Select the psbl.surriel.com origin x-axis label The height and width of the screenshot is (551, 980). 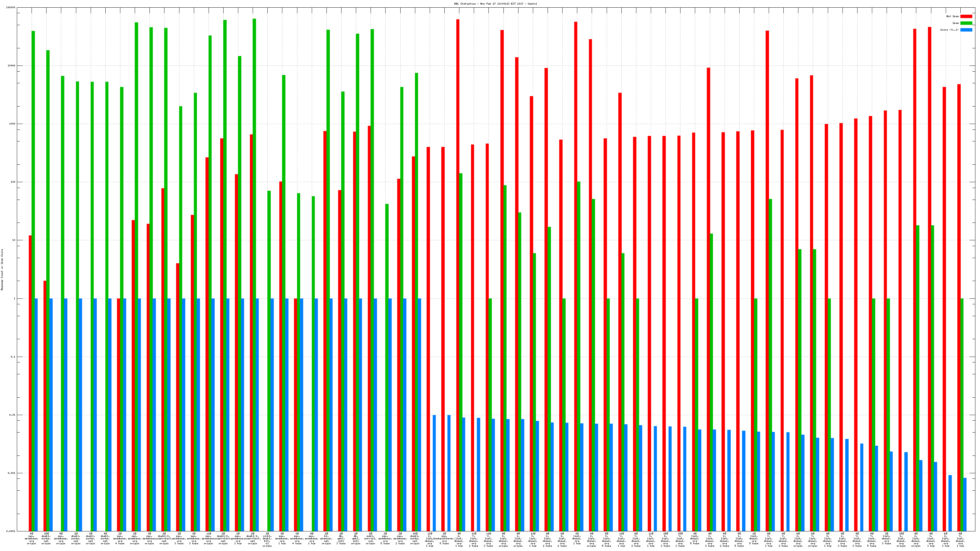[x=371, y=538]
